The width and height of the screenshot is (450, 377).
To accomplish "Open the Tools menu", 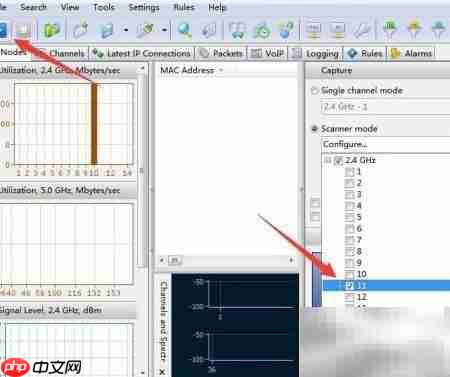I will 104,7.
